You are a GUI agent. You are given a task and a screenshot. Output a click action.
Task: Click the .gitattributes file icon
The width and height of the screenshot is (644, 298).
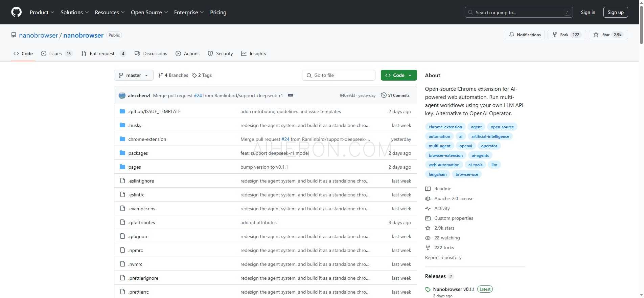122,222
